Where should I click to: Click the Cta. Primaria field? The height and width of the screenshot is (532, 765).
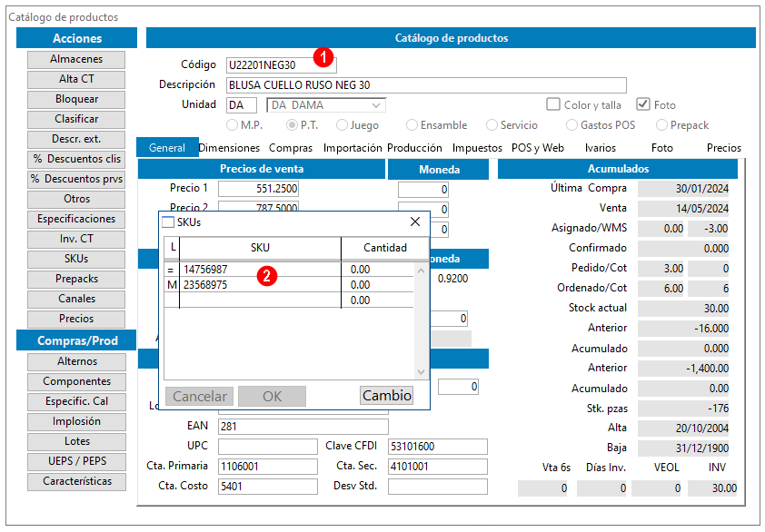tap(268, 467)
